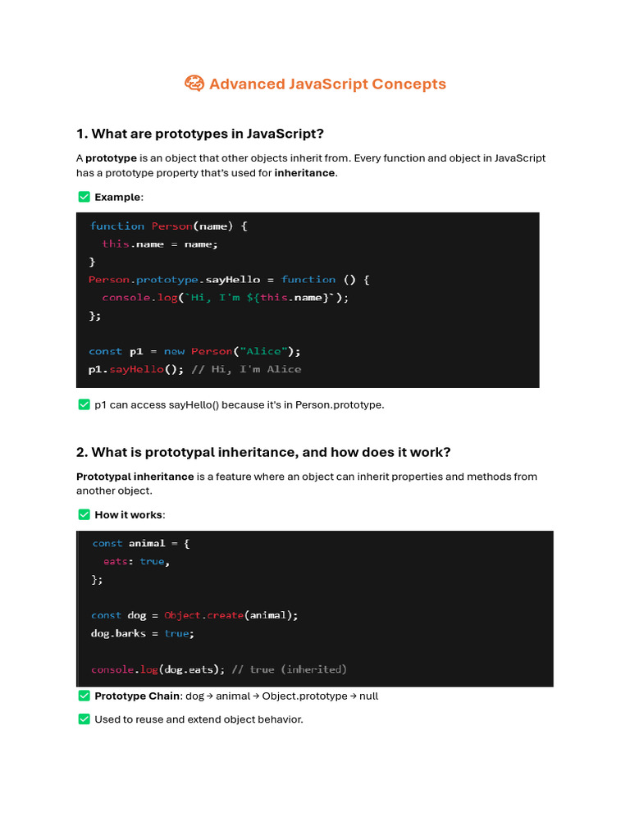Click the bold 'Prototype Chain' label
Image resolution: width=630 pixels, height=840 pixels.
(137, 696)
